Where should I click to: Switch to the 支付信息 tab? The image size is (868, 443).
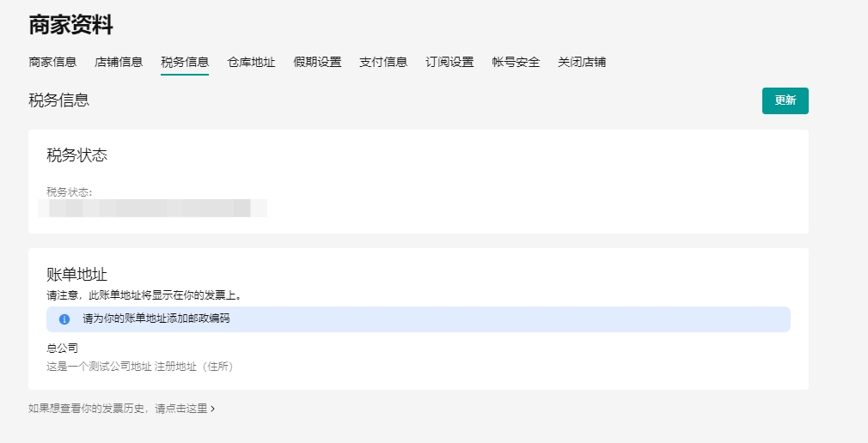(383, 62)
